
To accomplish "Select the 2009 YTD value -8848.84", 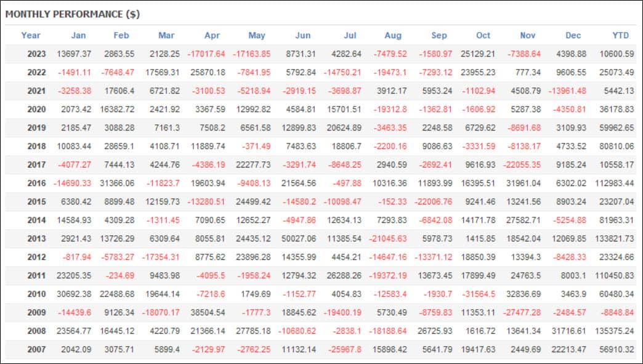I will [617, 312].
